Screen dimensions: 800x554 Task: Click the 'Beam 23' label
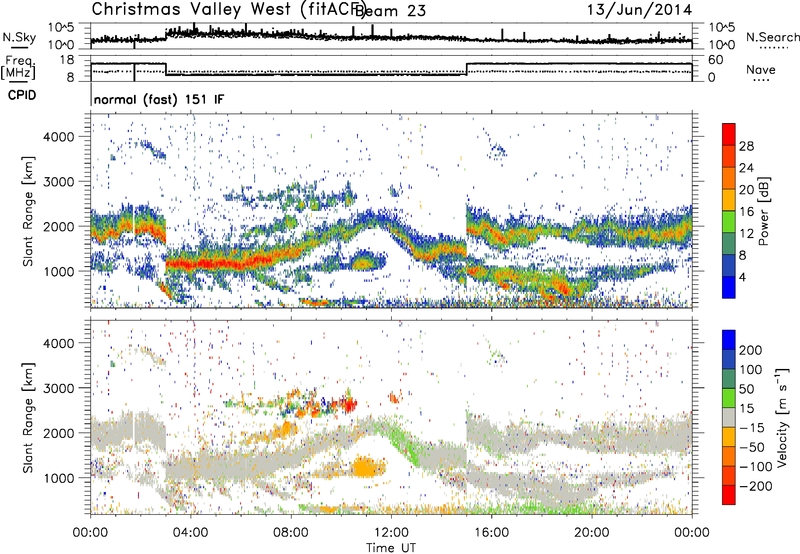click(x=390, y=11)
